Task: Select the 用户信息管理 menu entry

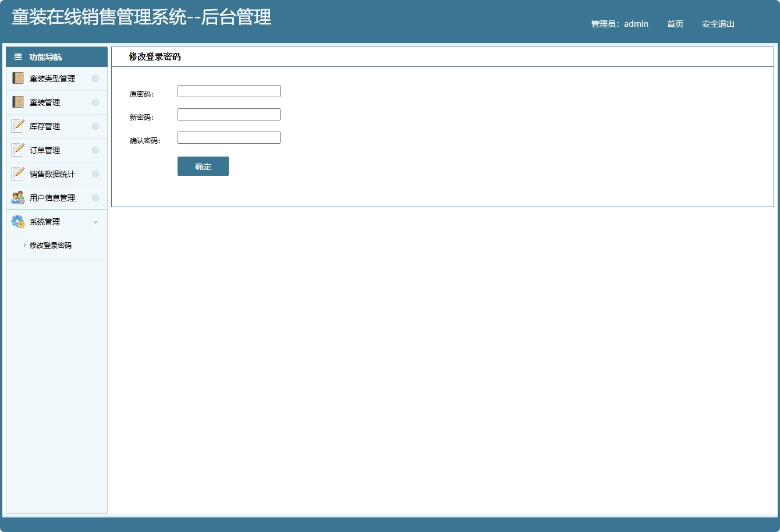Action: (51, 197)
